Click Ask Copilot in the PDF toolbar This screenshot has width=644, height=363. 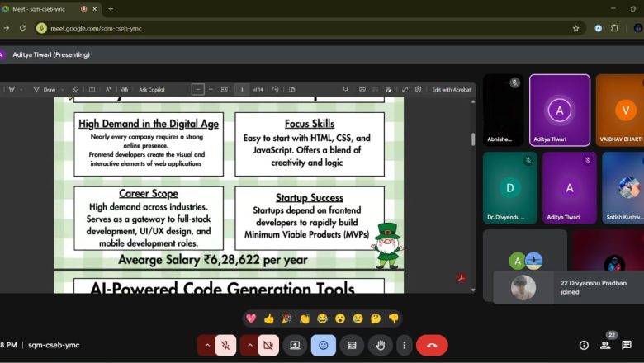(x=152, y=89)
